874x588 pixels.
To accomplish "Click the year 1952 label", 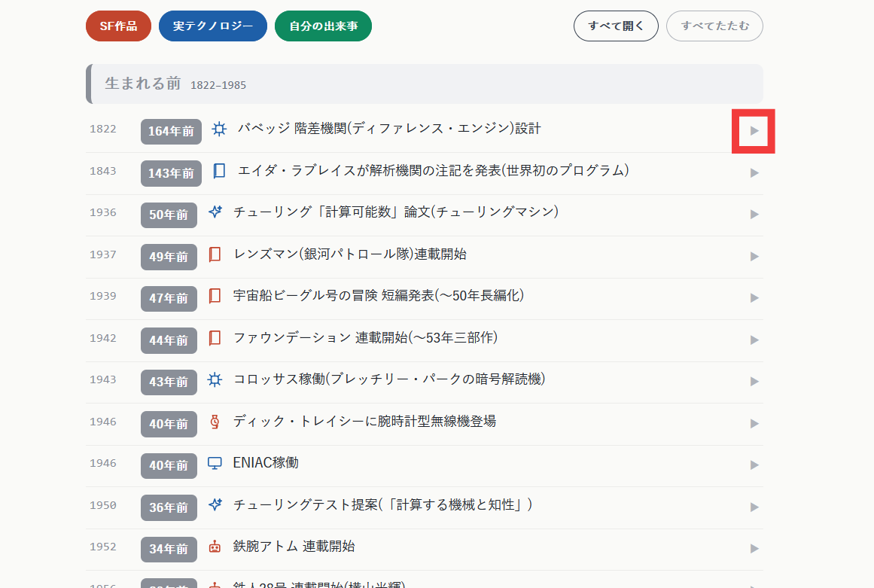I will [103, 547].
